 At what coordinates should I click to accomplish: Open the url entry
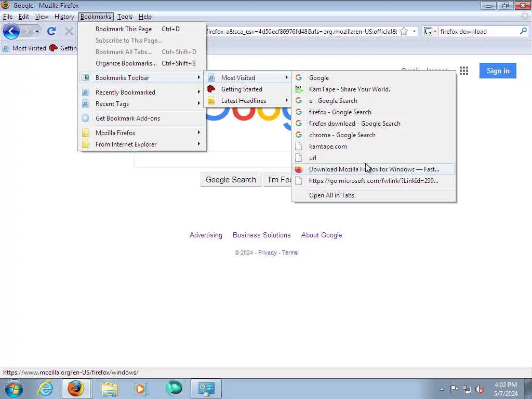(x=373, y=158)
